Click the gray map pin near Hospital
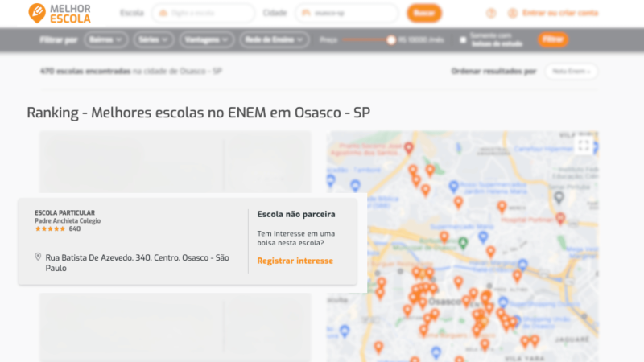 tap(559, 198)
